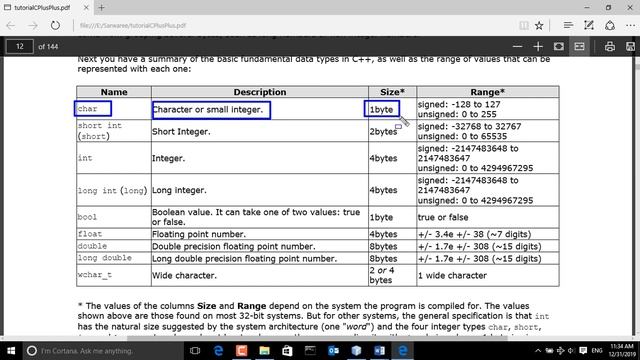
Task: Check the battery icon in system tray
Action: tap(549, 351)
